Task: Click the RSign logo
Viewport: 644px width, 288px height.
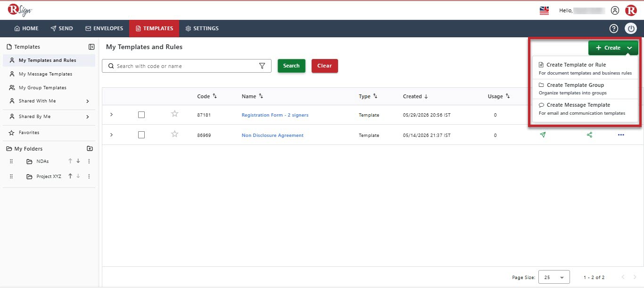Action: click(x=20, y=10)
